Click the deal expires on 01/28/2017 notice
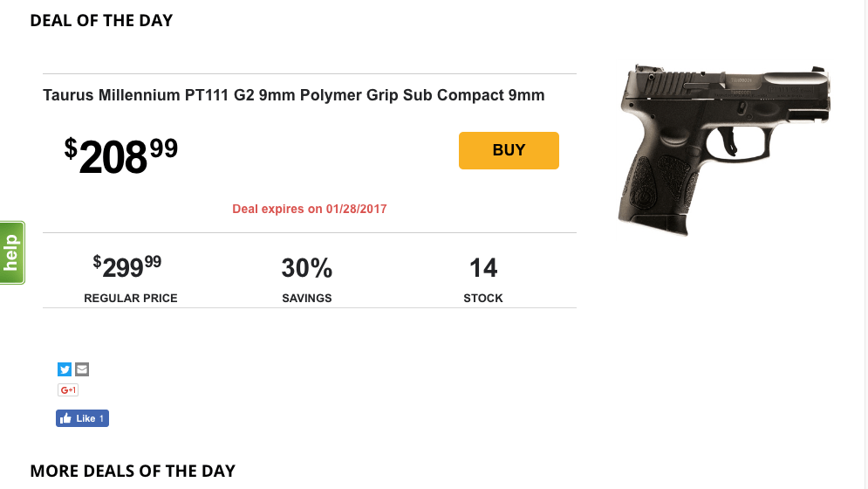Viewport: 868px width, 489px height. [310, 209]
